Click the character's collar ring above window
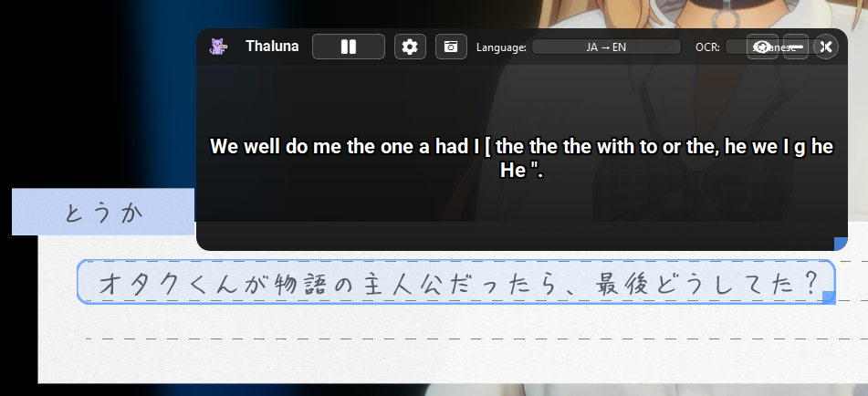Viewport: 868px width, 396px height. [x=726, y=17]
